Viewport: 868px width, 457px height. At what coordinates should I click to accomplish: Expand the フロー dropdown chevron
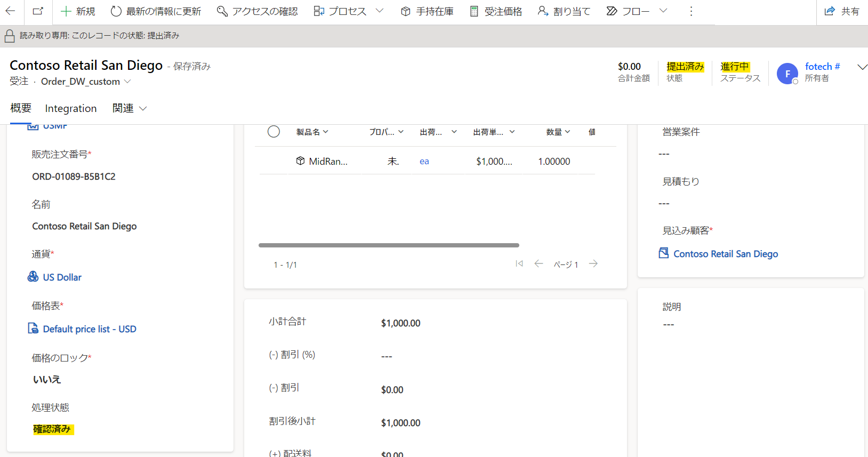coord(663,11)
